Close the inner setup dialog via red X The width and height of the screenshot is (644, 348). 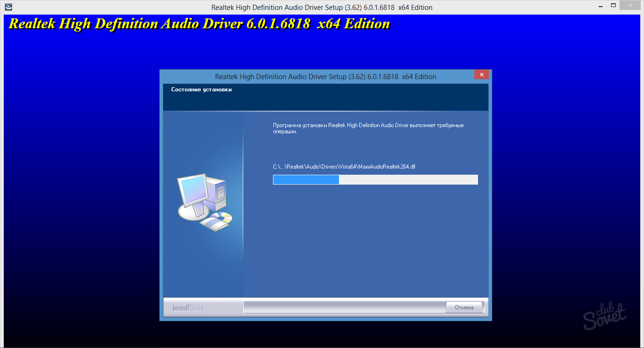[481, 75]
